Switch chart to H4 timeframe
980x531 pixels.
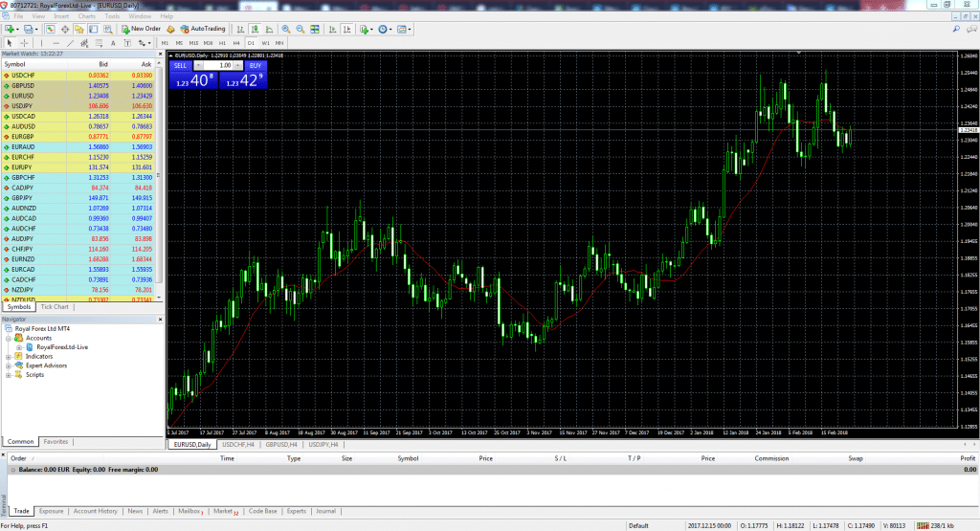pos(236,43)
